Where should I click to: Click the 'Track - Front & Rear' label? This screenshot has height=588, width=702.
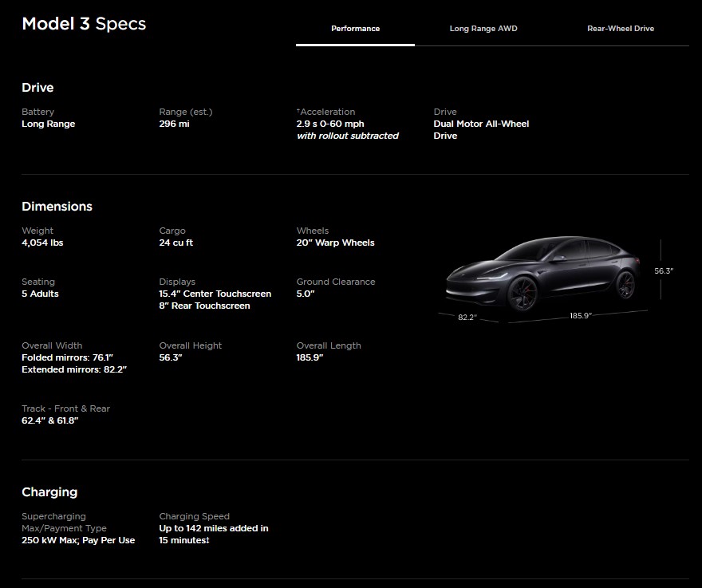(x=65, y=408)
